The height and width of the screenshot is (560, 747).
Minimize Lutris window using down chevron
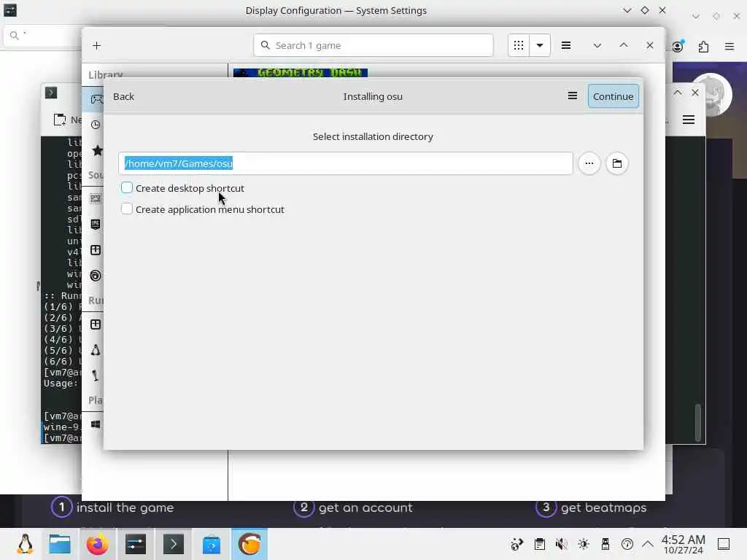(597, 45)
